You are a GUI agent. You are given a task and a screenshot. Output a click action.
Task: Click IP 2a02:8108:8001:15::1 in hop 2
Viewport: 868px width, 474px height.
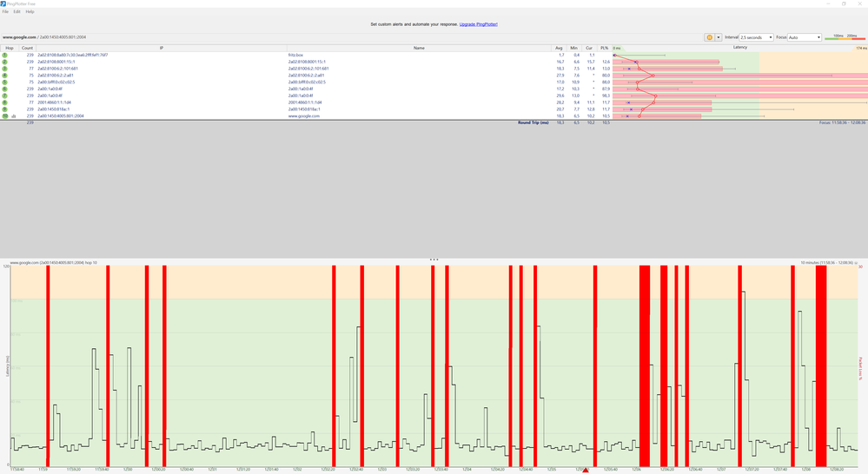(56, 62)
